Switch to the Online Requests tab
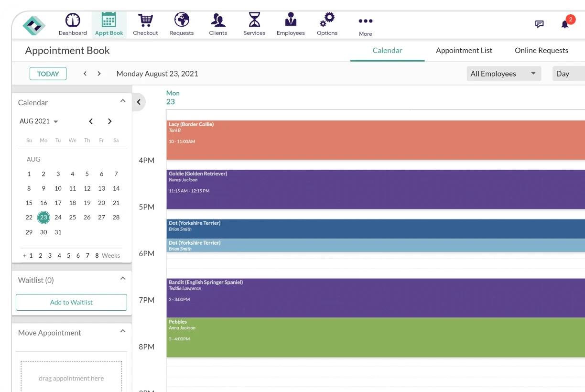The image size is (585, 392). pyautogui.click(x=541, y=51)
